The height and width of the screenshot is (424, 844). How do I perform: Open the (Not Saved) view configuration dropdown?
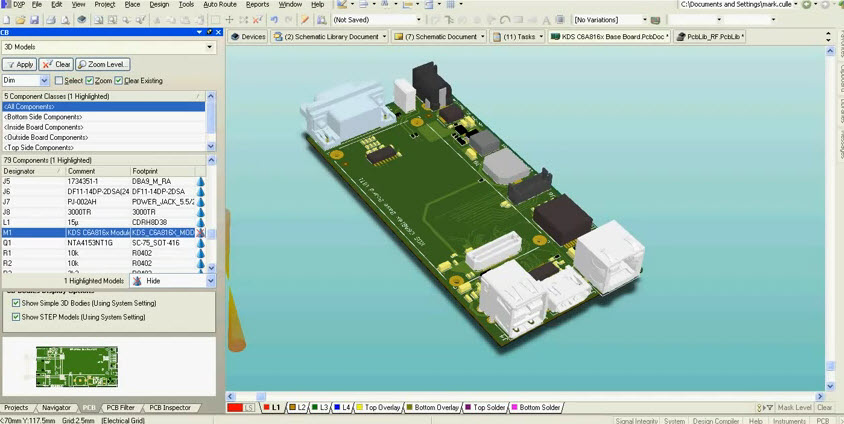(419, 20)
